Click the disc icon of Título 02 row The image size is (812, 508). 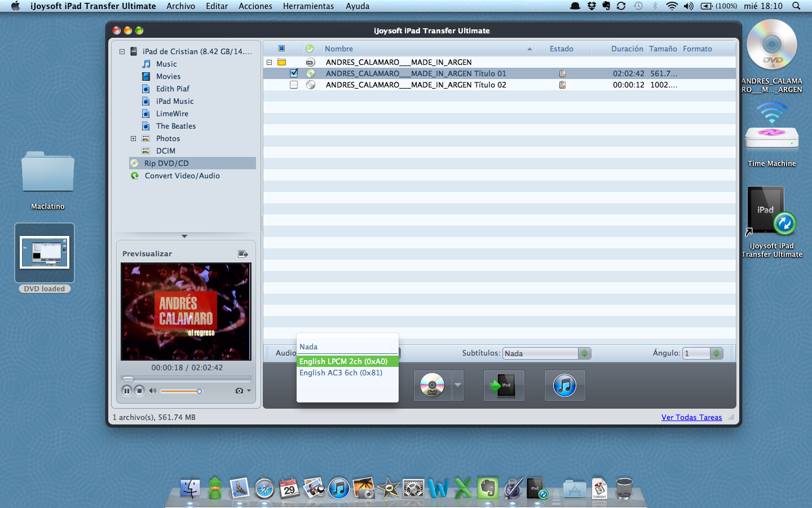(x=310, y=85)
